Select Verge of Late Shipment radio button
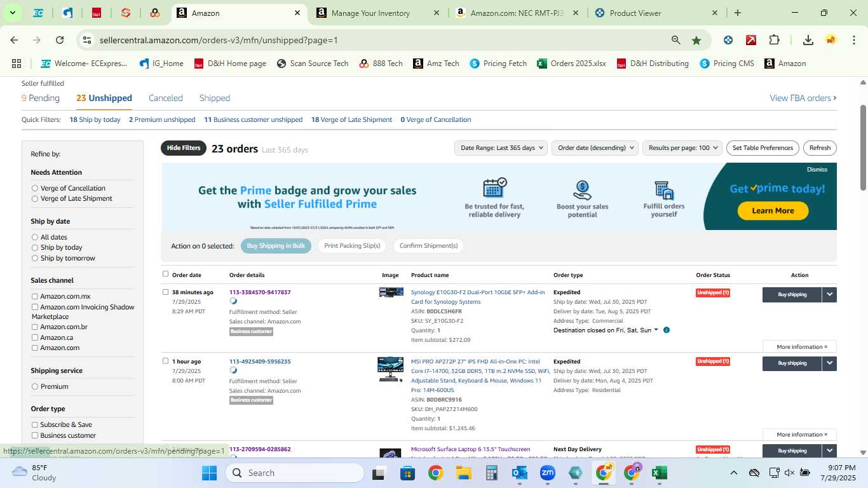Screen dimensions: 868x488 pyautogui.click(x=35, y=199)
